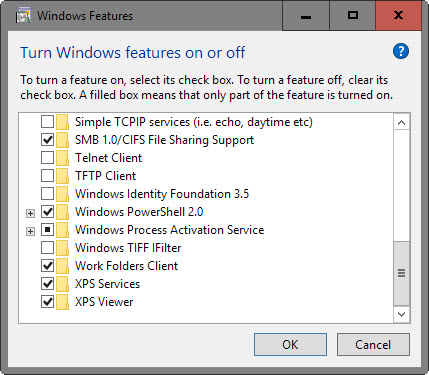The height and width of the screenshot is (375, 429).
Task: Select the "XPS Services" label
Action: [x=107, y=284]
